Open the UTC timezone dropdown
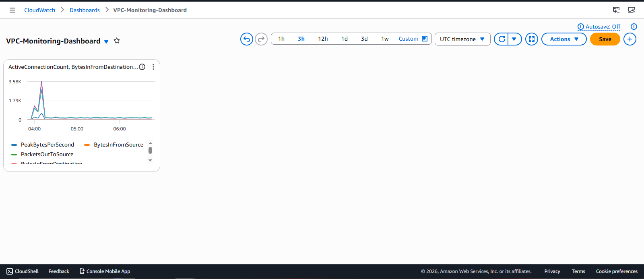644x279 pixels. click(462, 39)
